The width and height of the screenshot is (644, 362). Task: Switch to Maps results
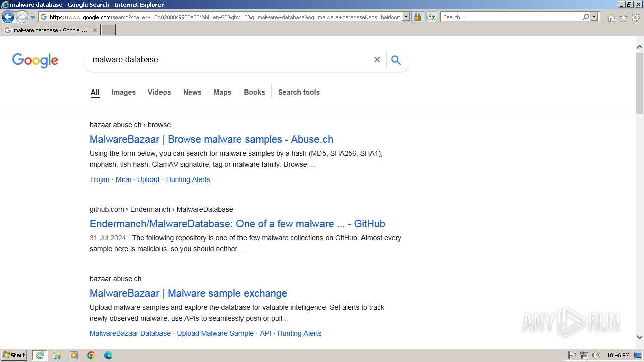222,92
